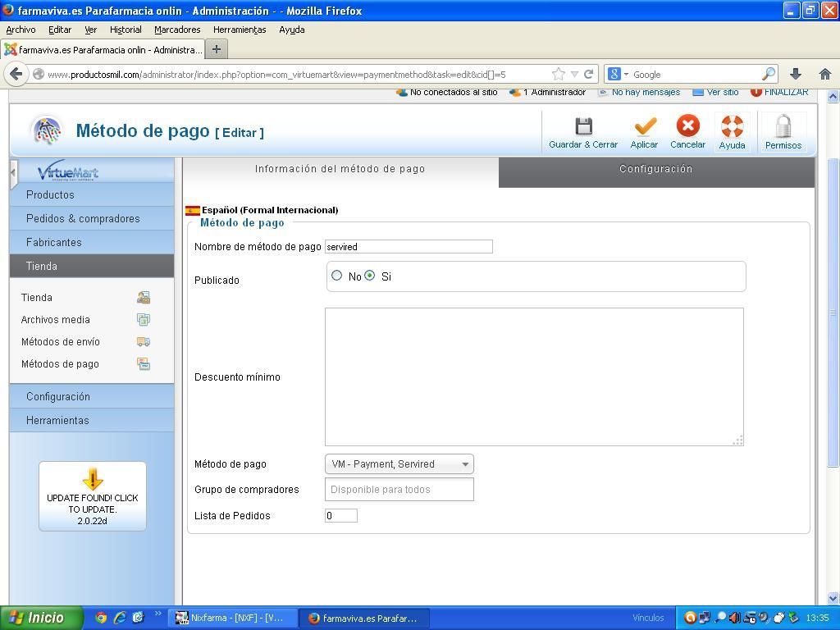Open Archivos media in the sidebar
The height and width of the screenshot is (630, 840).
pyautogui.click(x=56, y=320)
